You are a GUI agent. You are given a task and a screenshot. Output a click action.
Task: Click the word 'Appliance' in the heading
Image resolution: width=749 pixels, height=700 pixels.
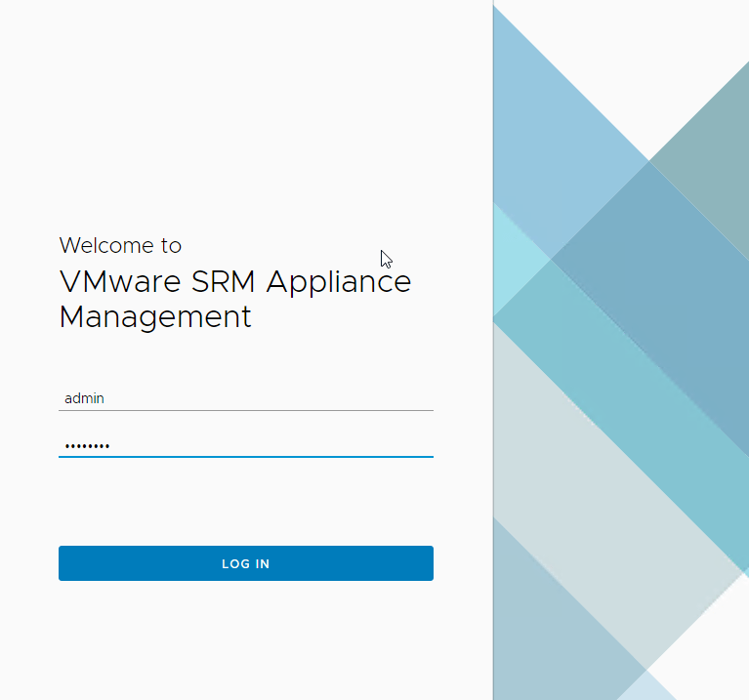(x=339, y=282)
